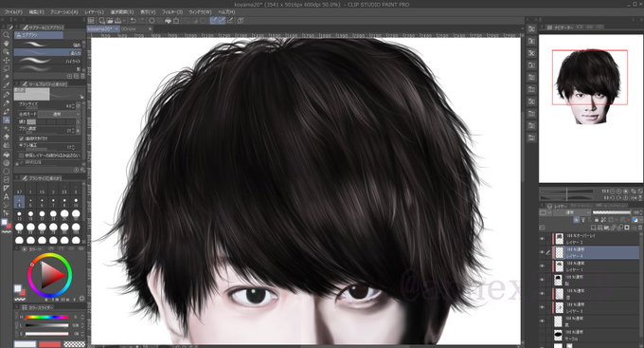This screenshot has height=348, width=644.
Task: Select the airbrush (エアブラシ) sub tool group
Action: tap(39, 35)
